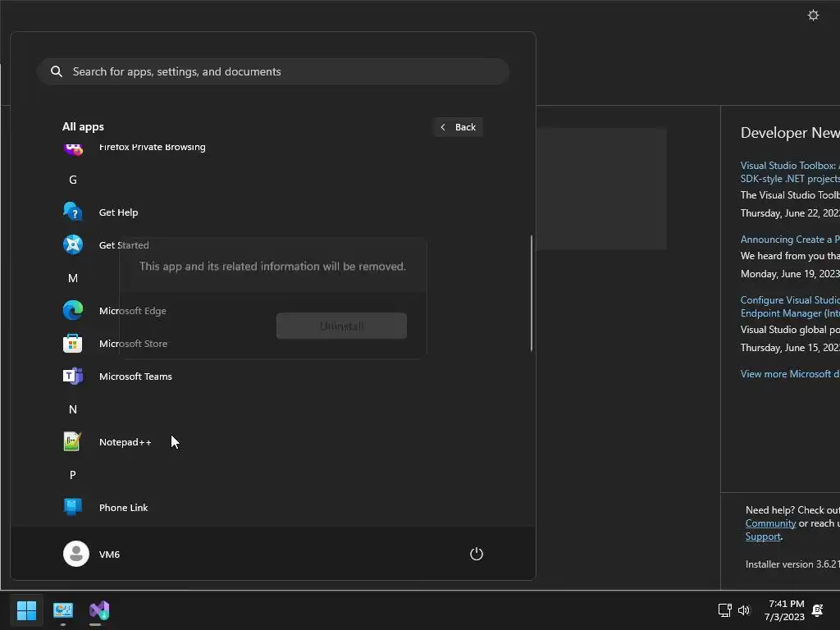The height and width of the screenshot is (630, 840).
Task: Open the remote desktop taskbar icon
Action: point(62,610)
